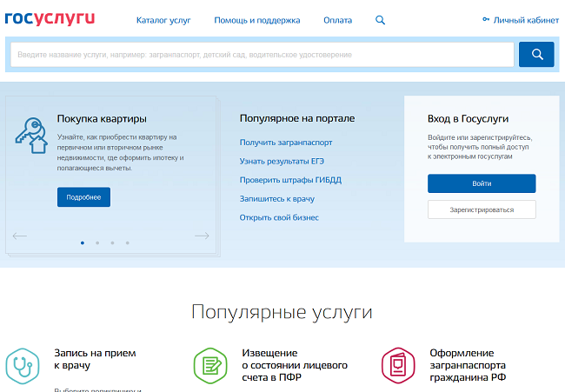
Task: Click the Зарегистрироваться button
Action: [482, 209]
